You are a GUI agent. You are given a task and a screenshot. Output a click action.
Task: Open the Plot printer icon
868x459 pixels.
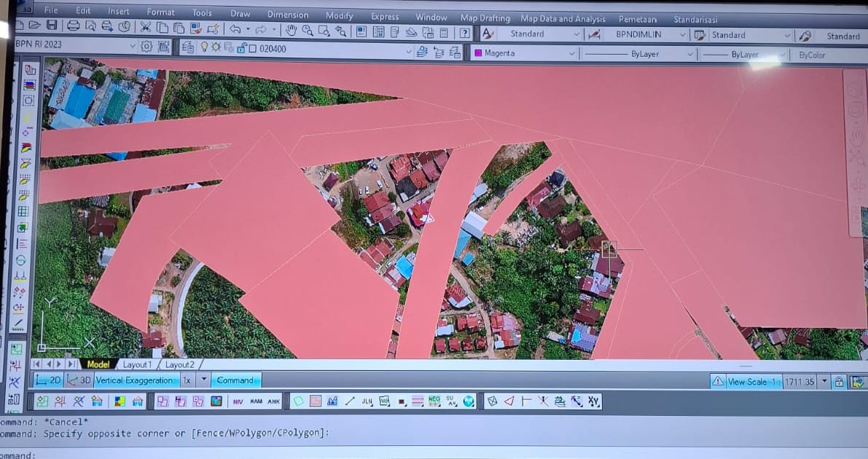click(x=74, y=27)
